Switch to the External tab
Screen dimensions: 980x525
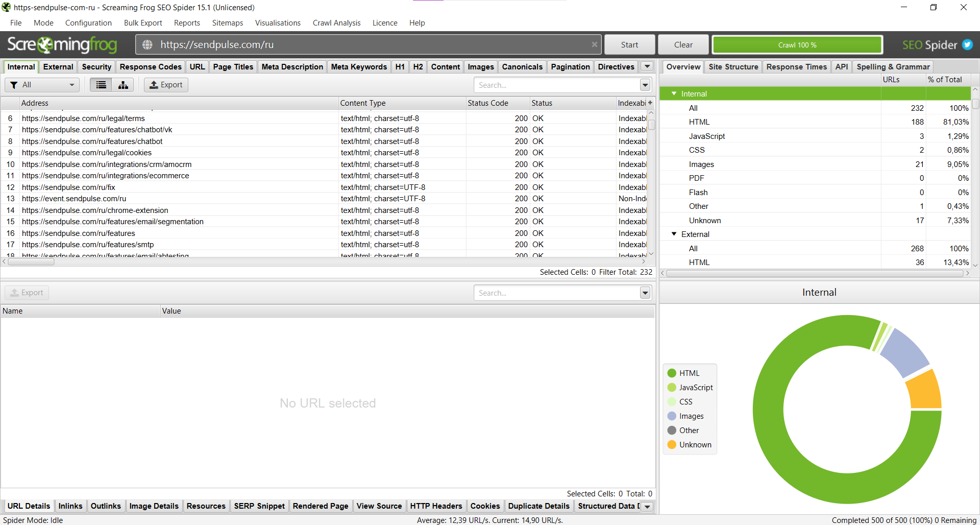58,67
